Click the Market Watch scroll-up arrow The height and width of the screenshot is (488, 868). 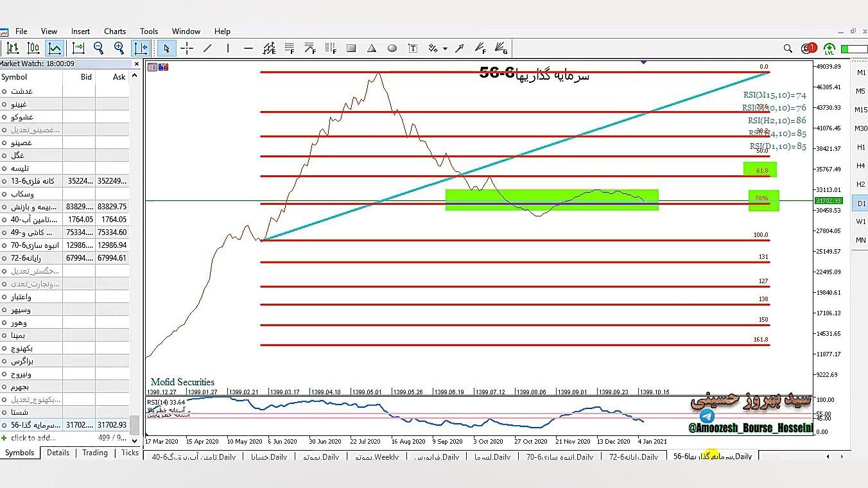(x=134, y=76)
